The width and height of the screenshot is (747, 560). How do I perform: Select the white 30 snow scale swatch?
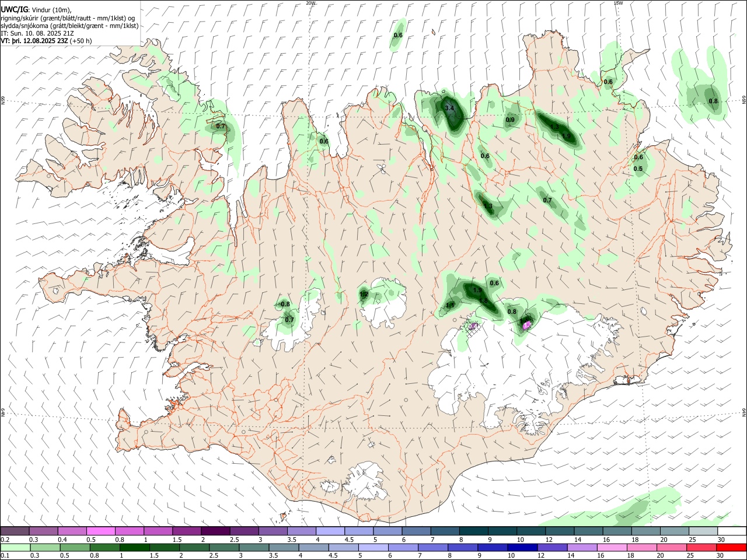[x=732, y=531]
